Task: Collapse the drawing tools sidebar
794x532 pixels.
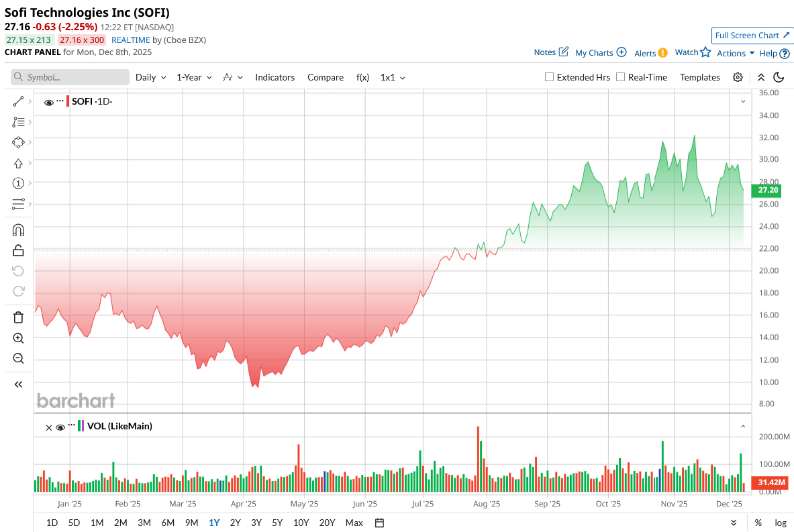Action: tap(18, 384)
